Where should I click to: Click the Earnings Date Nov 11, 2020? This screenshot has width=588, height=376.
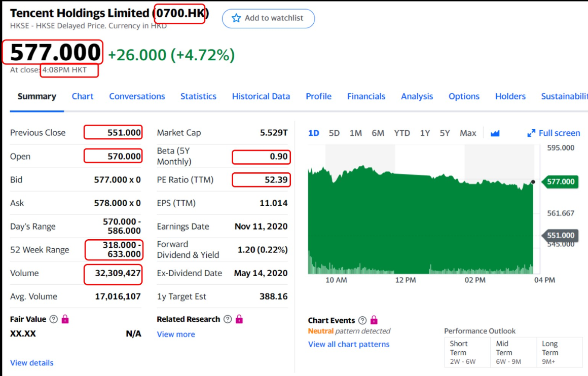(x=261, y=227)
